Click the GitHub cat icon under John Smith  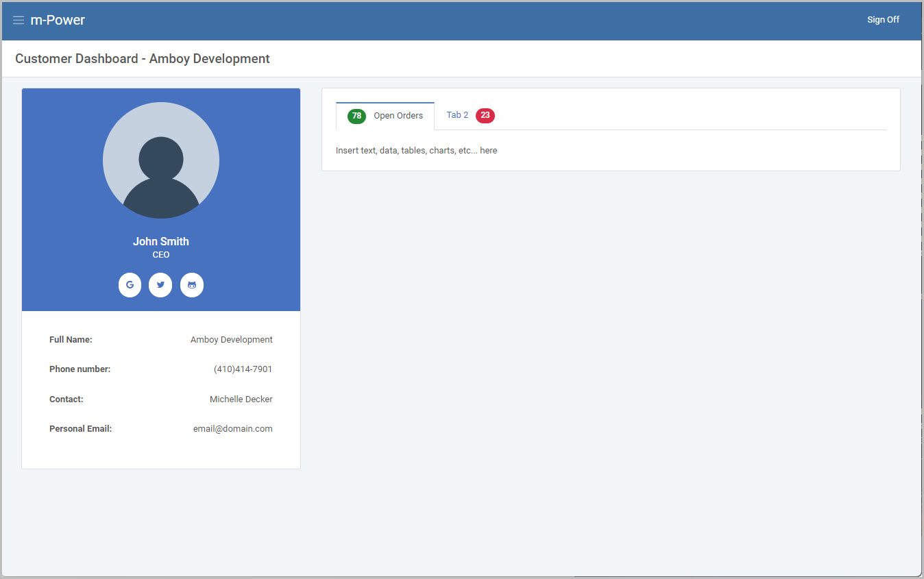192,285
